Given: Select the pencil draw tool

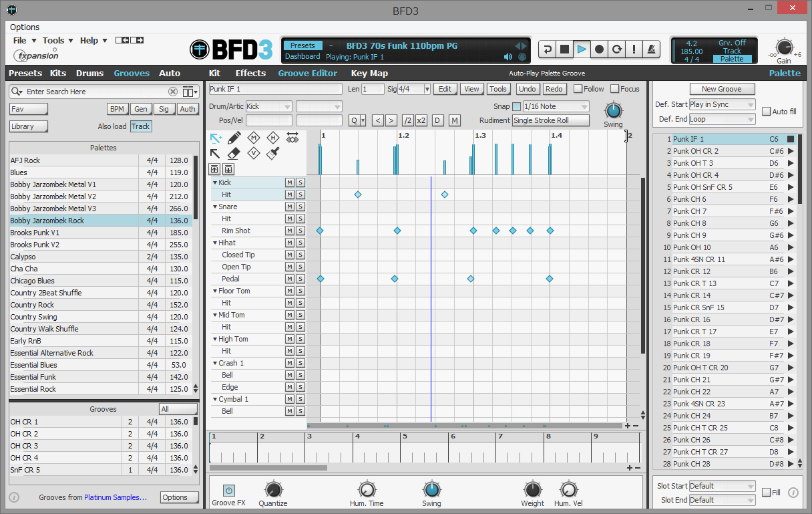Looking at the screenshot, I should pyautogui.click(x=234, y=138).
